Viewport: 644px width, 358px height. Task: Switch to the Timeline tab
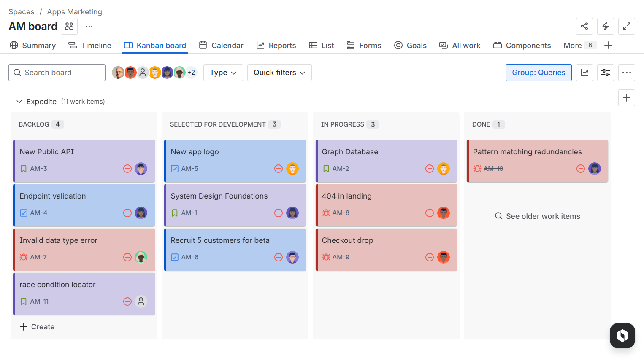click(x=89, y=45)
